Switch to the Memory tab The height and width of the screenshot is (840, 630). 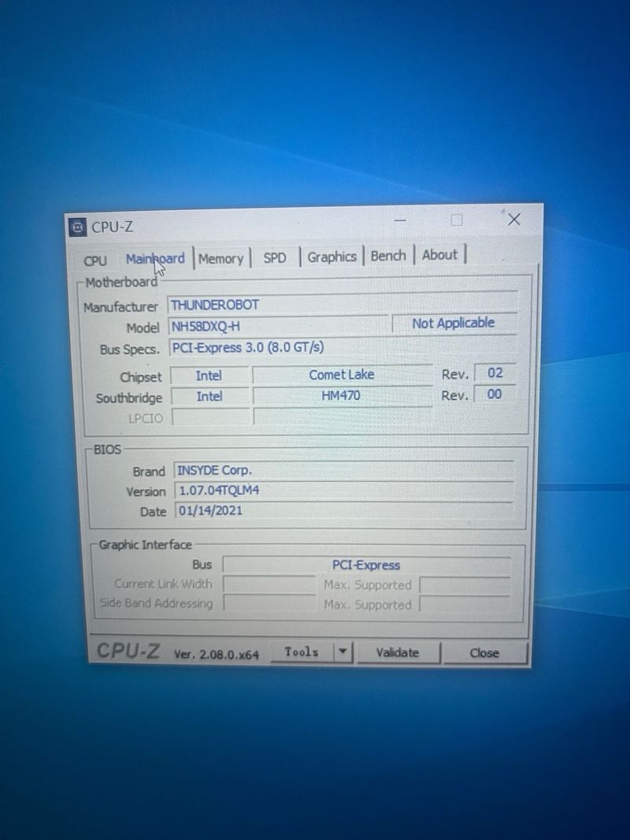(x=220, y=259)
